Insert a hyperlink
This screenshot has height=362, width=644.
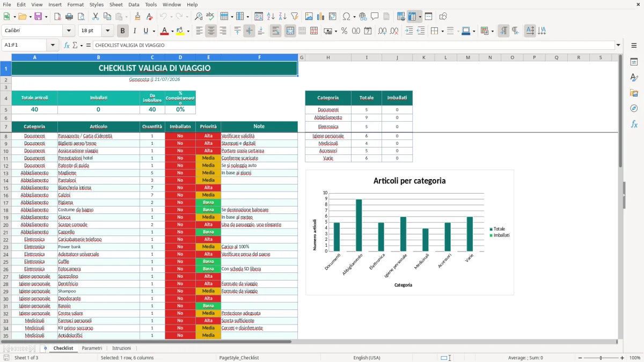pyautogui.click(x=363, y=17)
